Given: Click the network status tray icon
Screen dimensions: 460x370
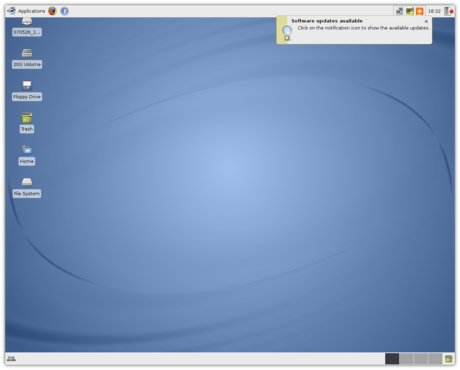Looking at the screenshot, I should pyautogui.click(x=399, y=11).
